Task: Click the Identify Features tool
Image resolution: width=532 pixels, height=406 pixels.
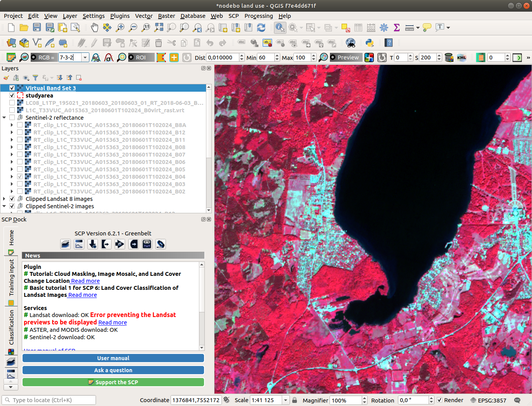Action: pyautogui.click(x=280, y=28)
